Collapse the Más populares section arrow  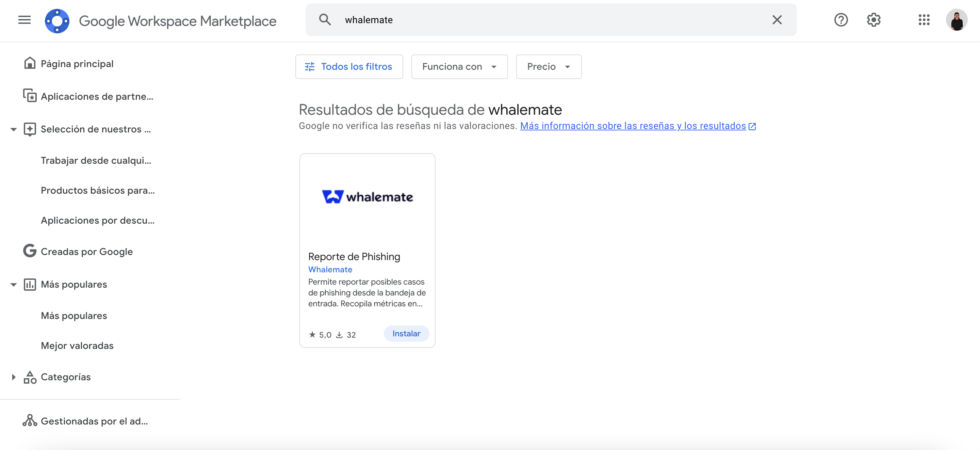point(14,284)
